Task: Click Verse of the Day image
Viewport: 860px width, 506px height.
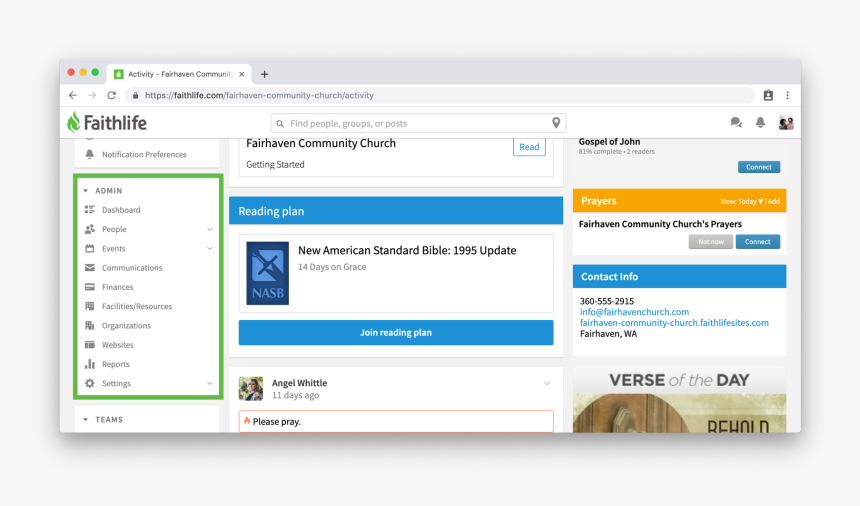Action: tap(680, 400)
